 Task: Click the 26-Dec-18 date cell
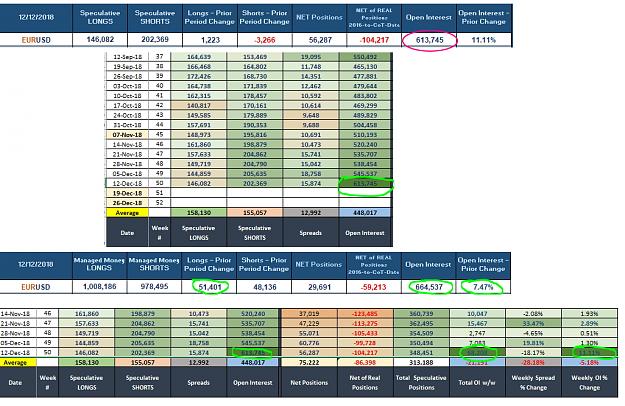coord(127,203)
